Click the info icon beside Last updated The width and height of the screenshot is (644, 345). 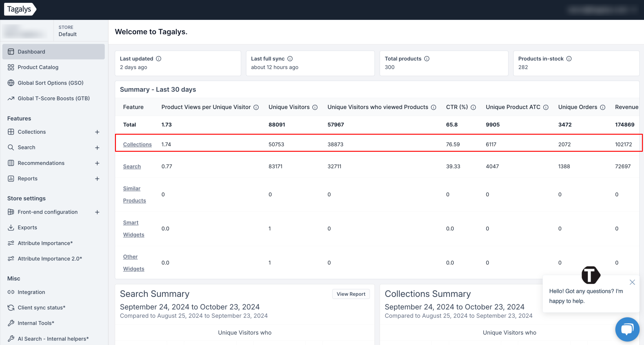click(159, 59)
